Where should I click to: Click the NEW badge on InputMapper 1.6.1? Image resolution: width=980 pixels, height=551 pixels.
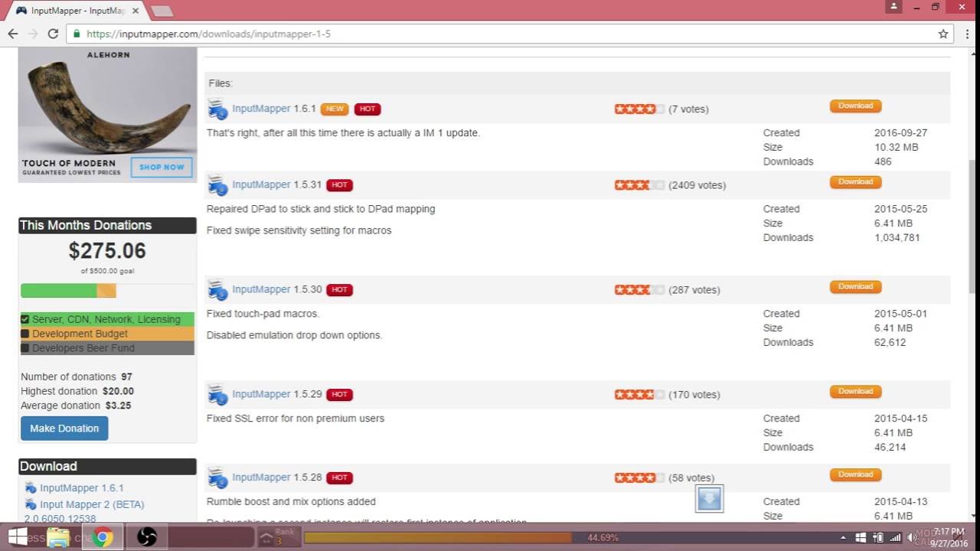(x=335, y=109)
